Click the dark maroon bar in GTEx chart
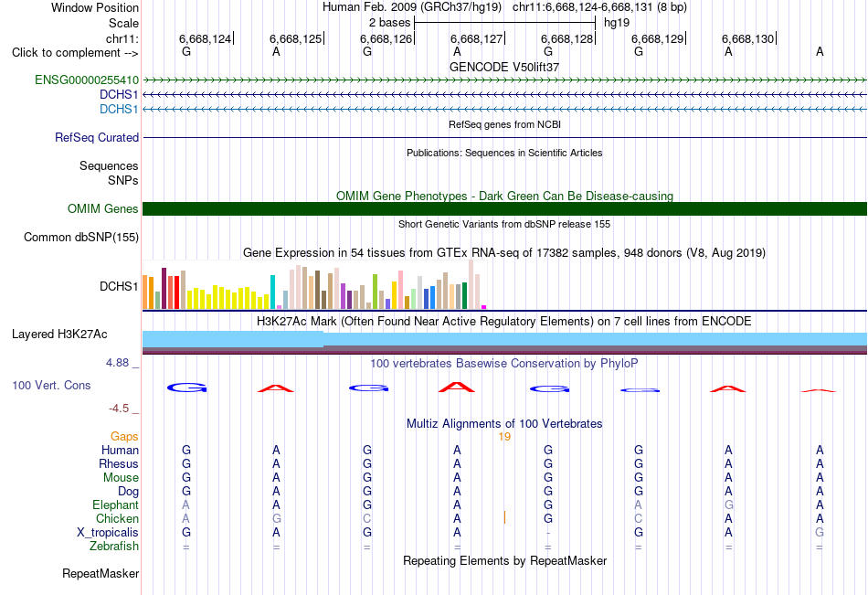Viewport: 868px width, 595px height. coord(164,288)
